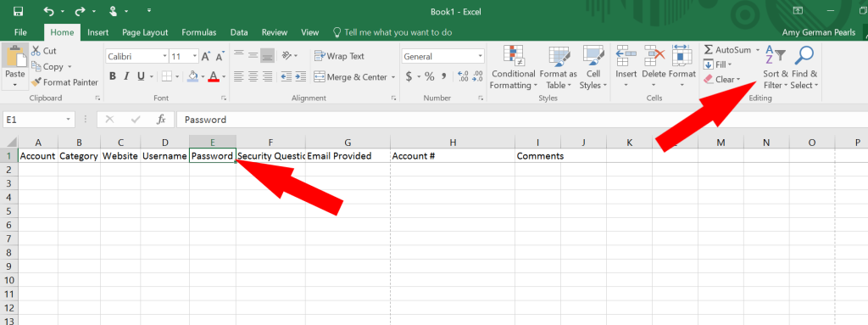The image size is (868, 325).
Task: Click the Wrap Text button
Action: pyautogui.click(x=339, y=56)
